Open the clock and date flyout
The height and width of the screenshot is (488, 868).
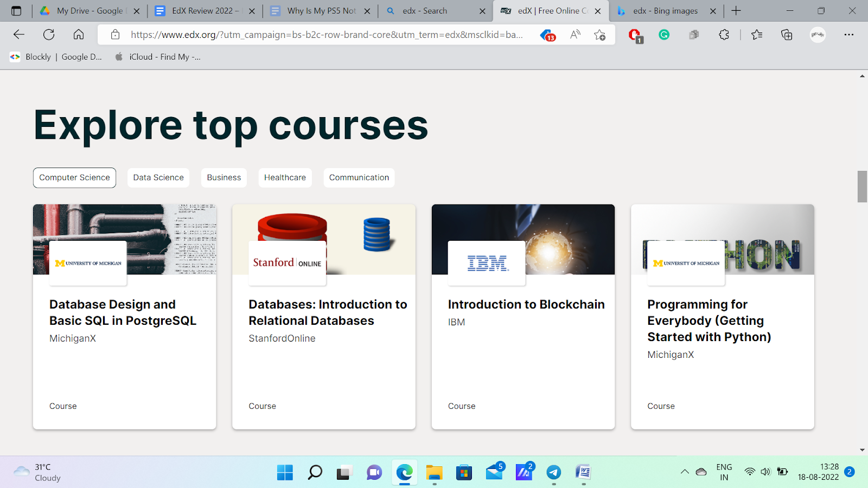click(x=818, y=472)
